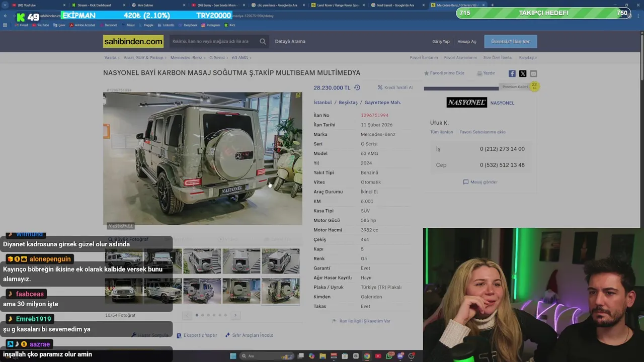Click Giriş Yap in header
This screenshot has width=644, height=362.
(x=441, y=41)
